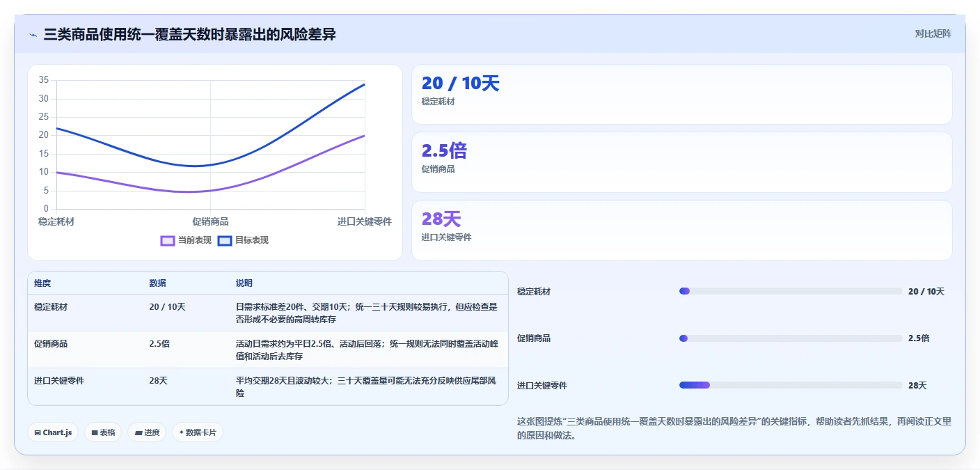The height and width of the screenshot is (470, 980).
Task: Click the 20 / 10天 table cell
Action: pyautogui.click(x=167, y=306)
